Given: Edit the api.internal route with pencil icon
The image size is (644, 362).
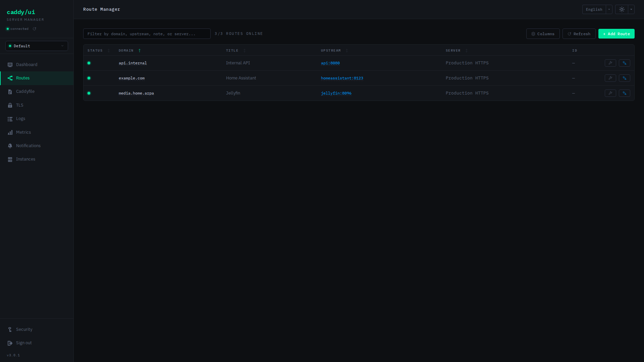Looking at the screenshot, I should tap(624, 63).
